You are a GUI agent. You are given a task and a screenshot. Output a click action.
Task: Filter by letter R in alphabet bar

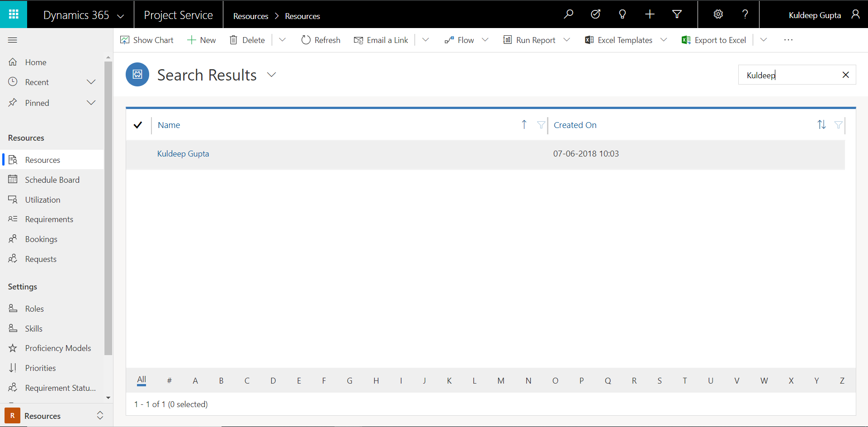pos(634,381)
